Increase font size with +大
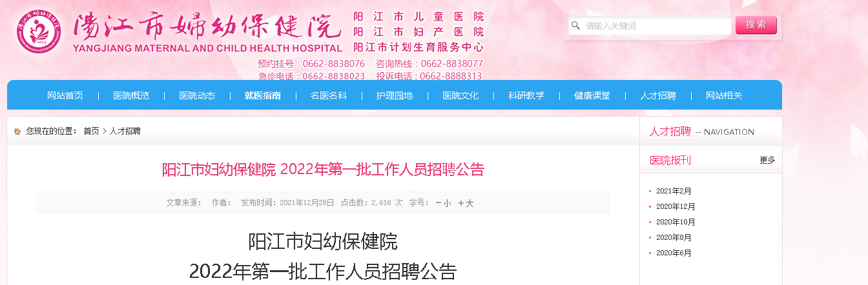This screenshot has width=868, height=285. [466, 202]
